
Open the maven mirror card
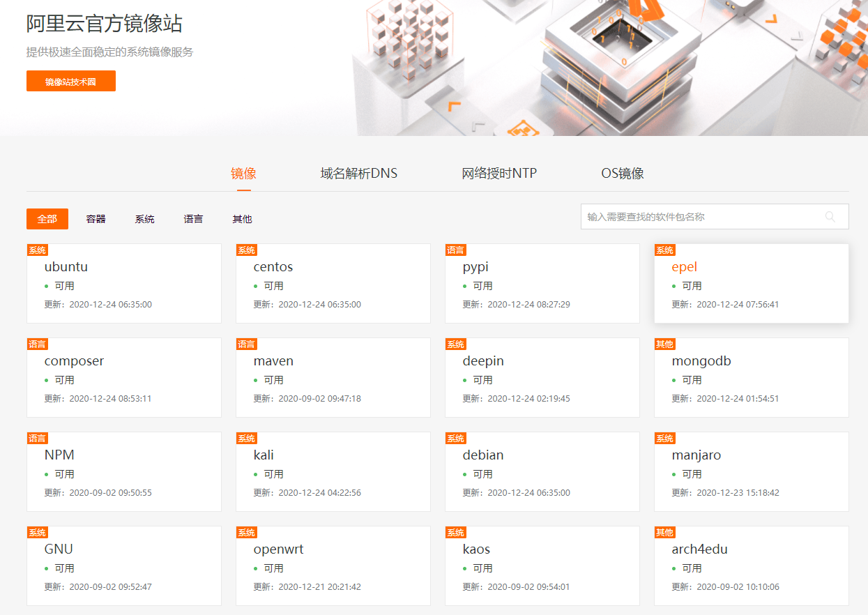(x=333, y=378)
